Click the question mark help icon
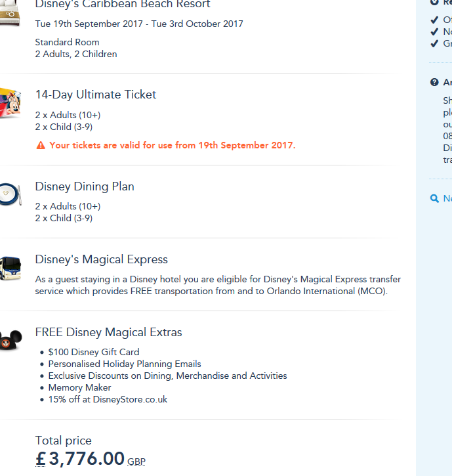The height and width of the screenshot is (476, 452). point(434,83)
